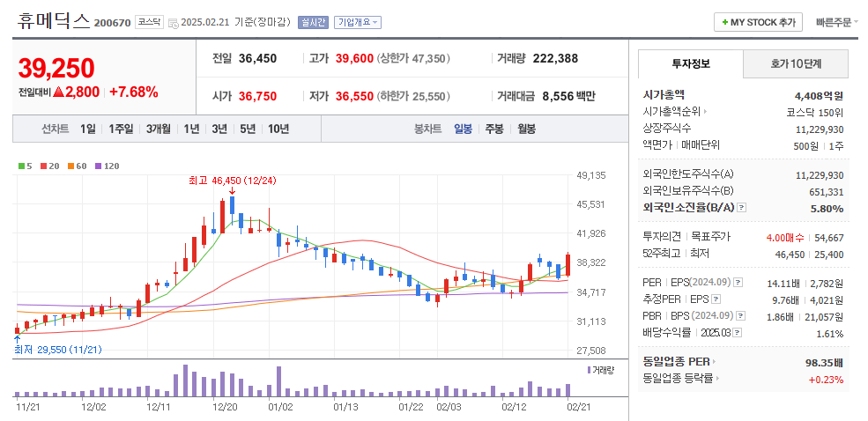Click red 20-day moving average legend marker

point(43,166)
